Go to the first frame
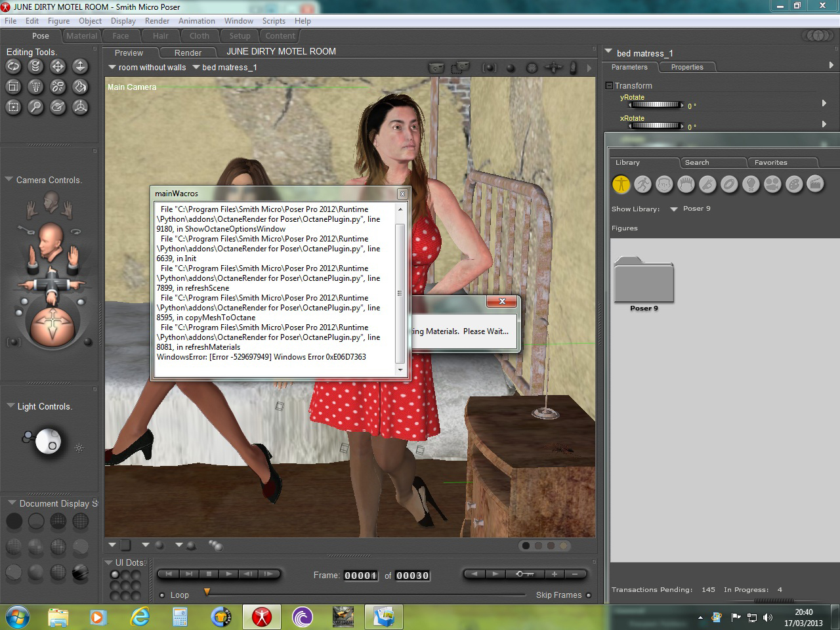This screenshot has width=840, height=630. (169, 574)
